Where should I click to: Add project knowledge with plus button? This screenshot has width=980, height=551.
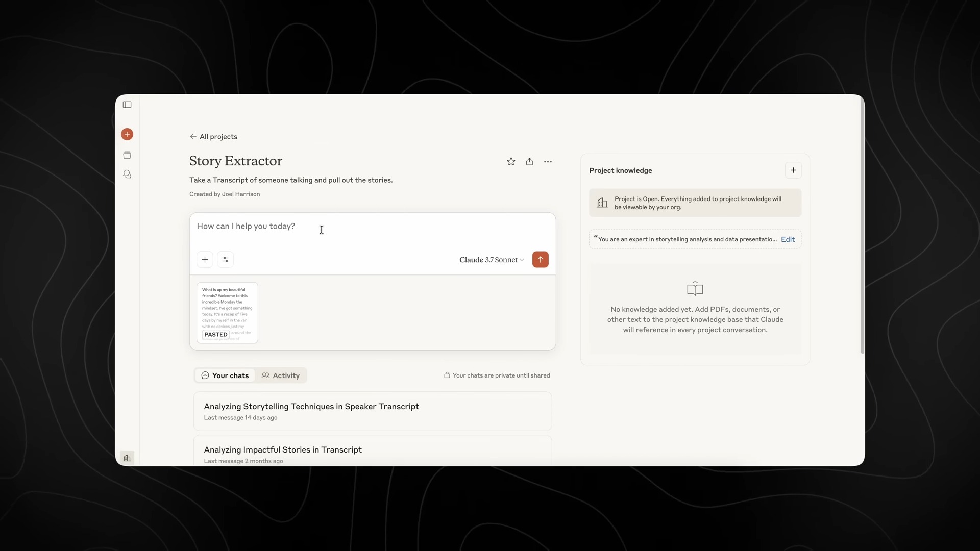(793, 170)
